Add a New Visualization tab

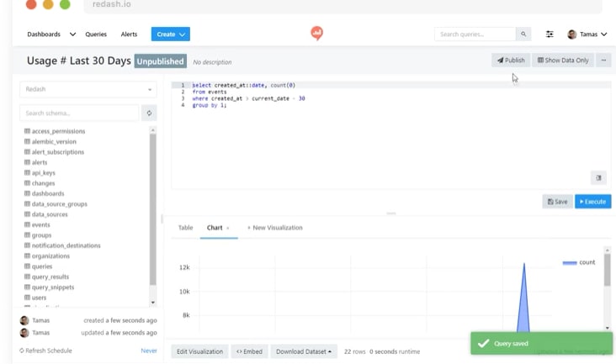274,228
